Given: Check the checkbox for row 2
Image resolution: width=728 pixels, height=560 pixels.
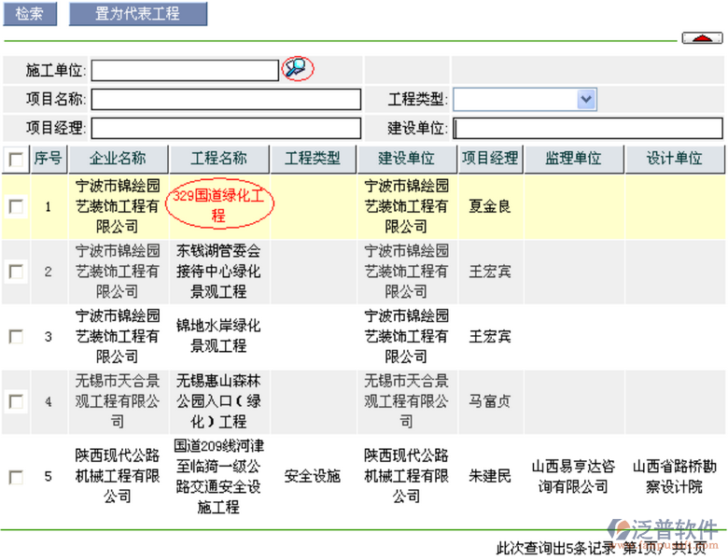Looking at the screenshot, I should click(x=16, y=272).
